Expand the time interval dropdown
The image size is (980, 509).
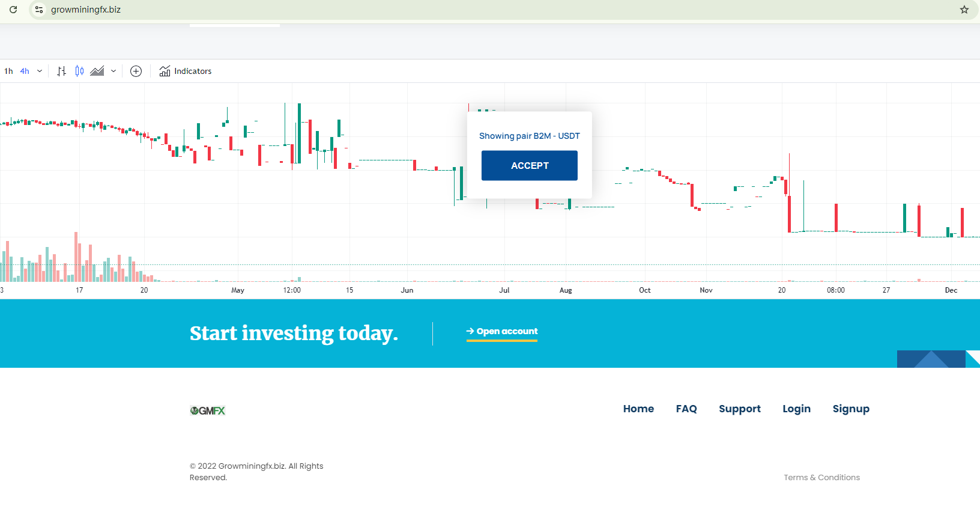40,71
